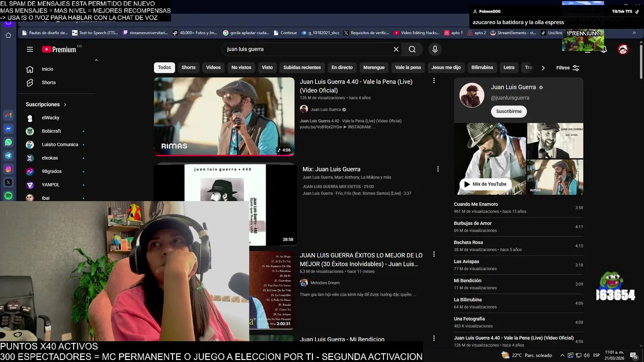Select the Merengue filter chip
Viewport: 644px width, 362px height.
point(374,67)
